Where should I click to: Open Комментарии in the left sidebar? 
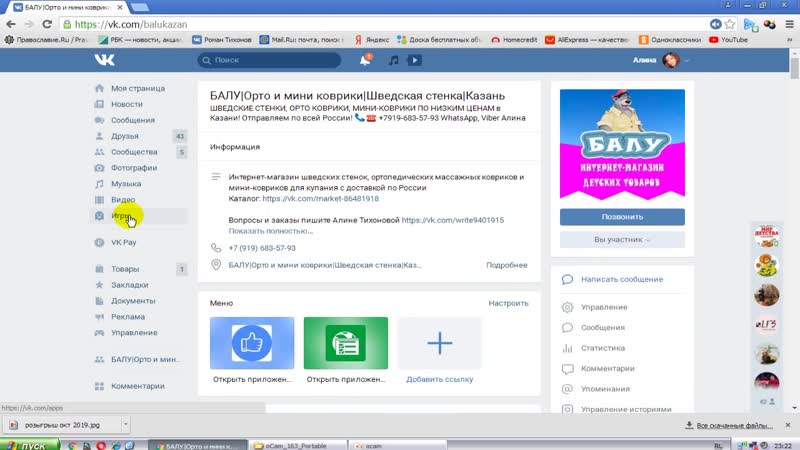138,386
